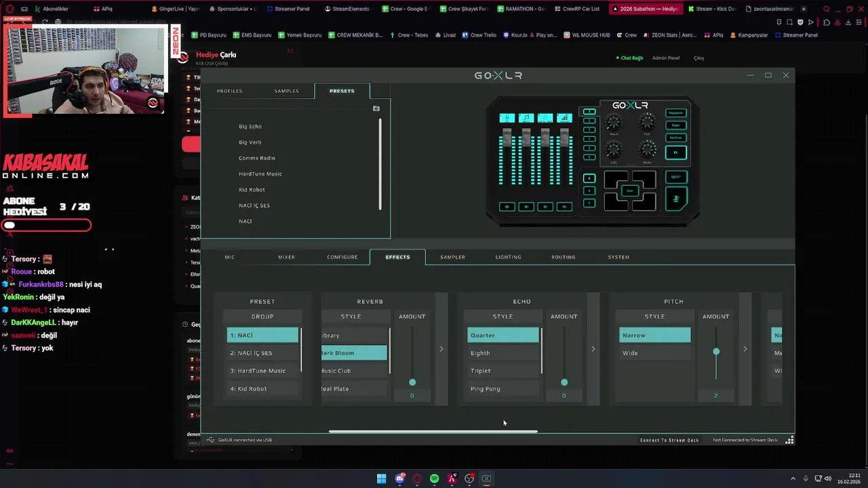Select preset group 2: NACİ İÇ SES
This screenshot has width=868, height=488.
[262, 352]
